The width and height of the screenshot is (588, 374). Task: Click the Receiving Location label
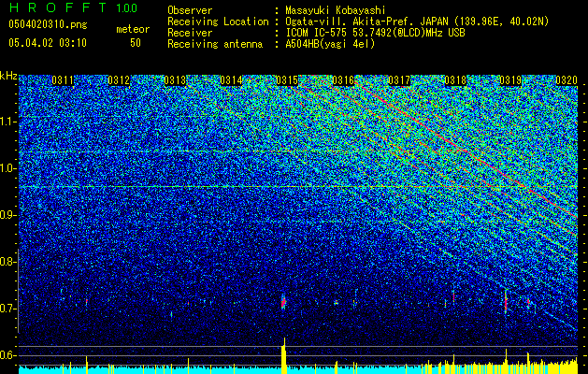218,22
